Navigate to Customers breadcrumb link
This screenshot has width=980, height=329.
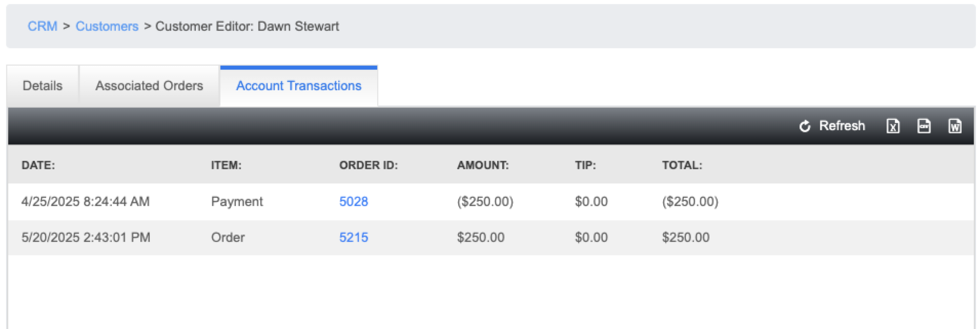(107, 26)
